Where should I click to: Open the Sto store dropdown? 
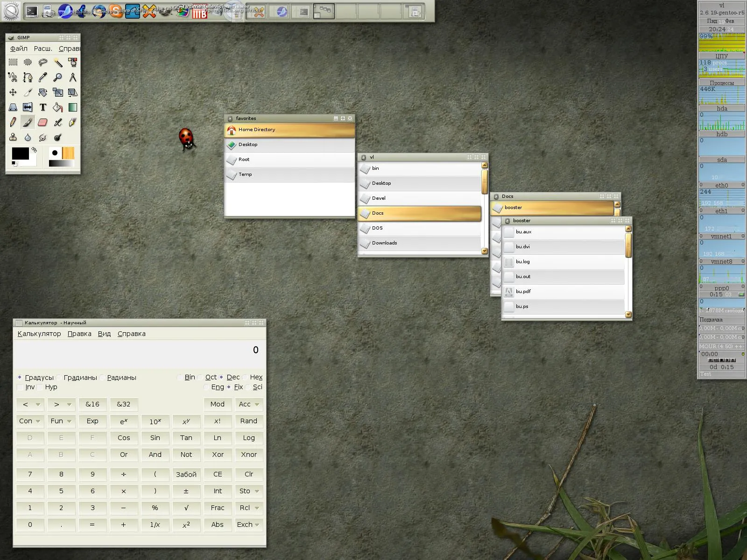click(x=249, y=491)
